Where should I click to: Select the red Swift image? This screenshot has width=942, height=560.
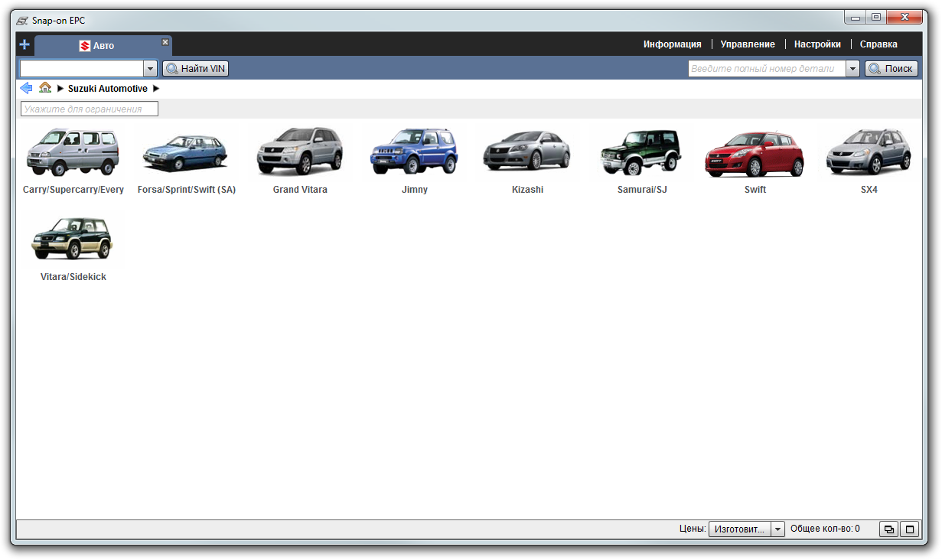click(x=755, y=153)
